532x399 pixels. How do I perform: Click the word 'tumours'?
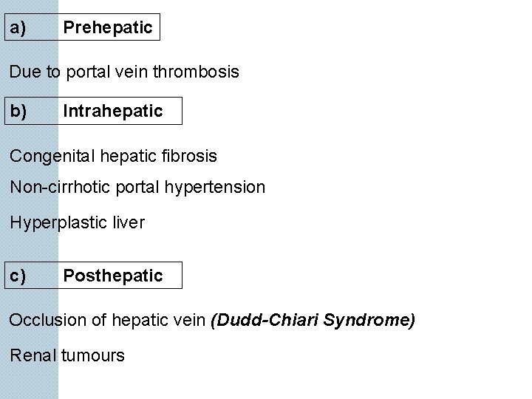click(93, 355)
